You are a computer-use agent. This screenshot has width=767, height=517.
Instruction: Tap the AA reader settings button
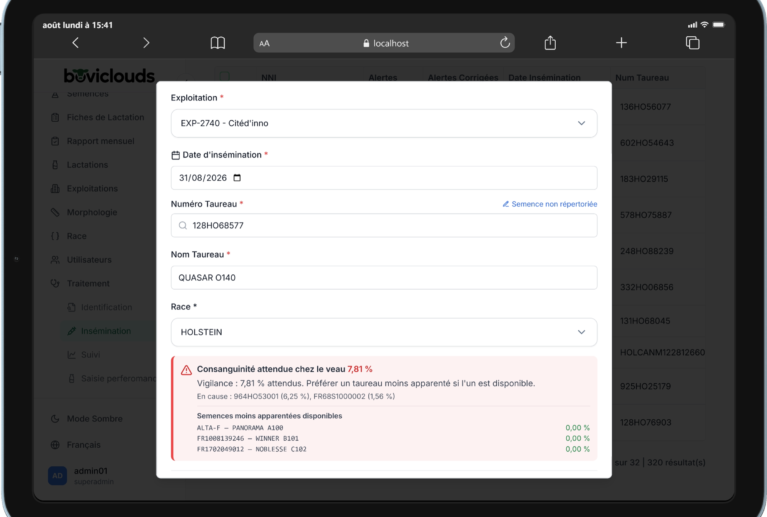pyautogui.click(x=265, y=44)
